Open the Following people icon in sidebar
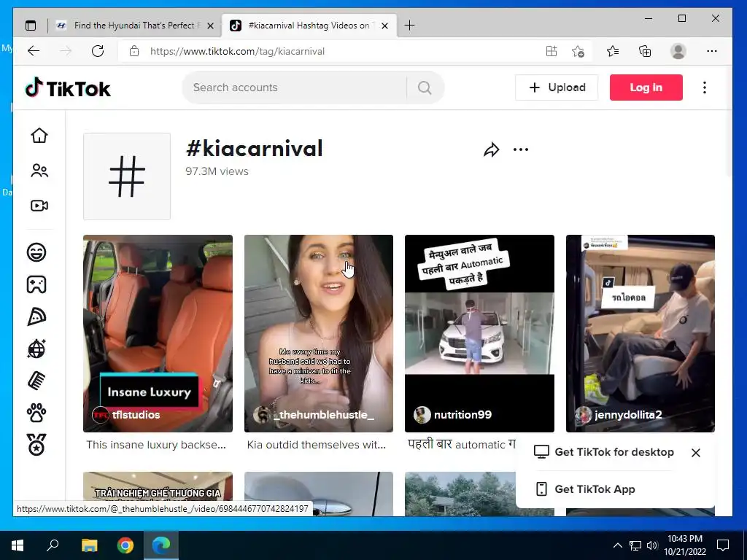Screen dimensions: 747x560 (x=39, y=171)
